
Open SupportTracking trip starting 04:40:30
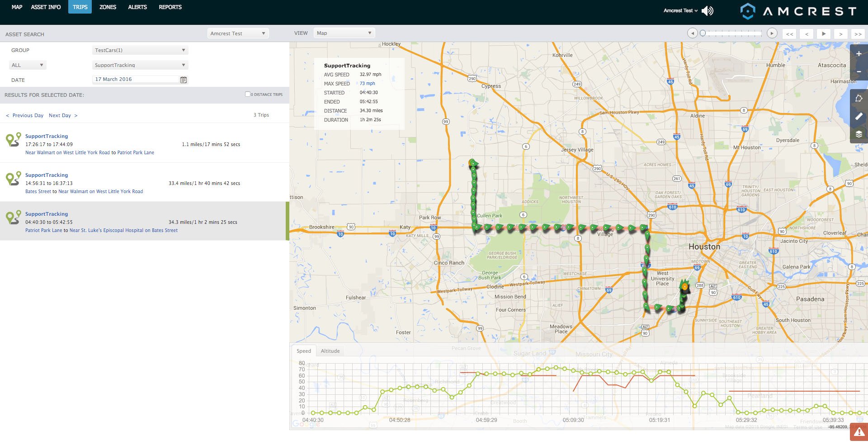click(47, 214)
